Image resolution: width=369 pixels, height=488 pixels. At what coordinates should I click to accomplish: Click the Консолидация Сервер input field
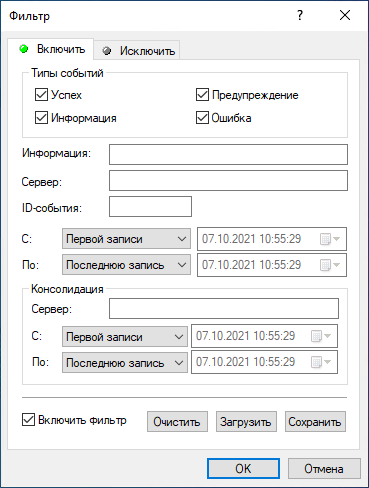[224, 308]
